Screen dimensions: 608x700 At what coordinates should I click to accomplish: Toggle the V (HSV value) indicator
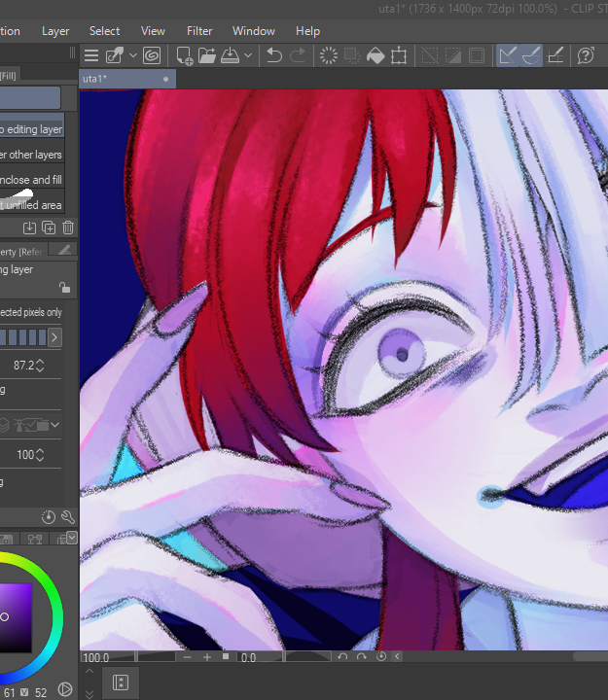pos(25,692)
